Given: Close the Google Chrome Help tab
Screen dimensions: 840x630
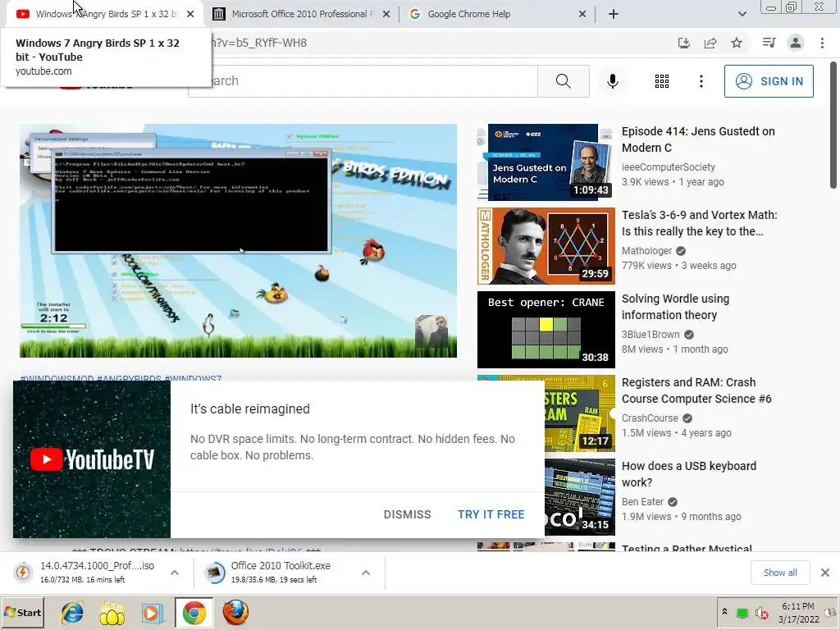Looking at the screenshot, I should pos(582,14).
